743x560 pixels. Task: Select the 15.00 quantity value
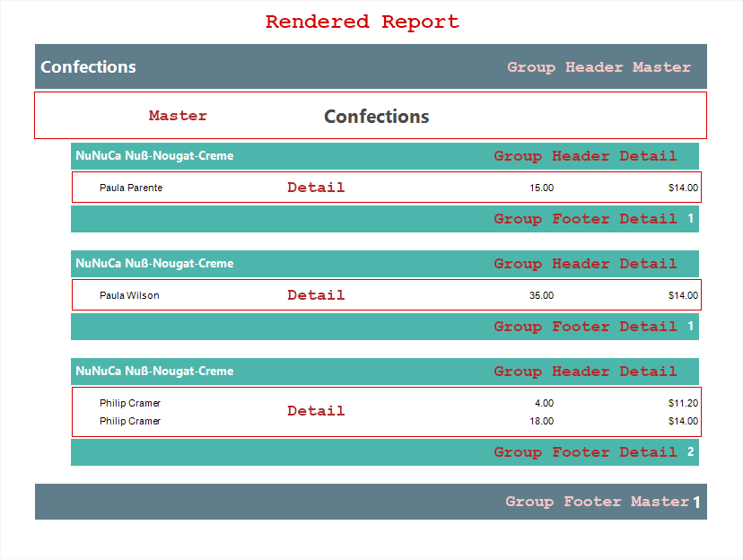point(541,188)
